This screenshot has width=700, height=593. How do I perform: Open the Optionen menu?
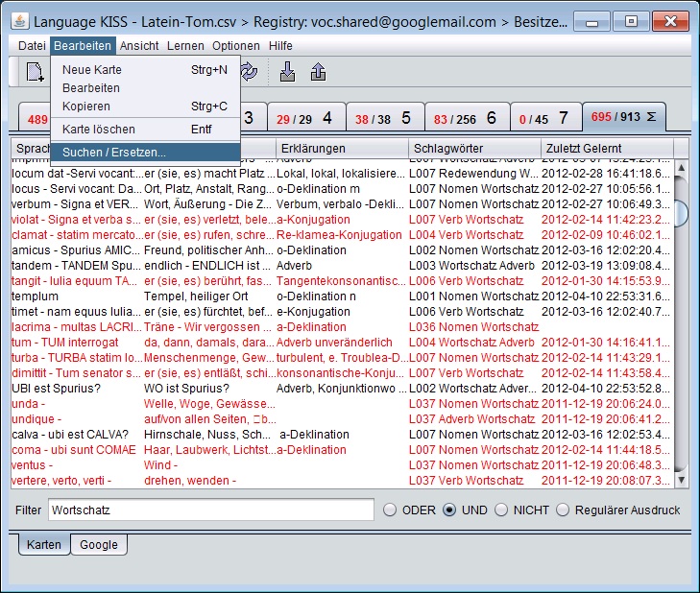[x=235, y=45]
